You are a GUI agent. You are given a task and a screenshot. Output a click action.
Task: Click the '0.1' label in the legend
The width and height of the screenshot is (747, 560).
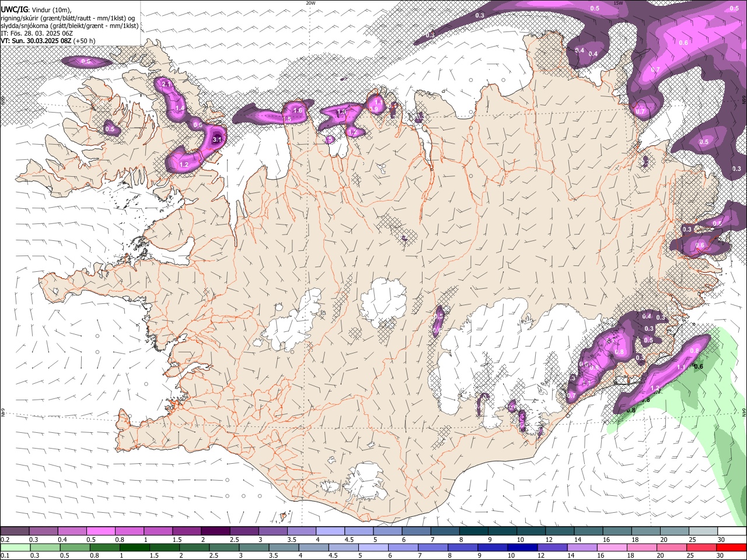(x=5, y=556)
